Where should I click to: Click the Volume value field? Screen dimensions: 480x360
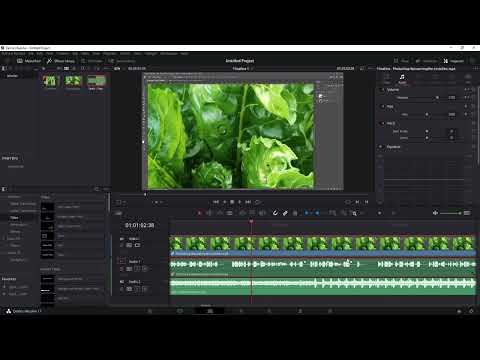pos(452,98)
